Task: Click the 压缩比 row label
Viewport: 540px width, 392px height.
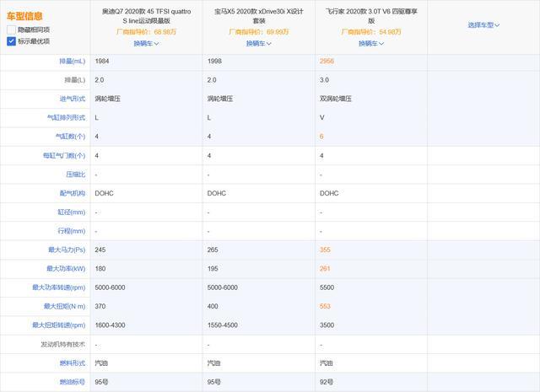Action: pos(75,175)
